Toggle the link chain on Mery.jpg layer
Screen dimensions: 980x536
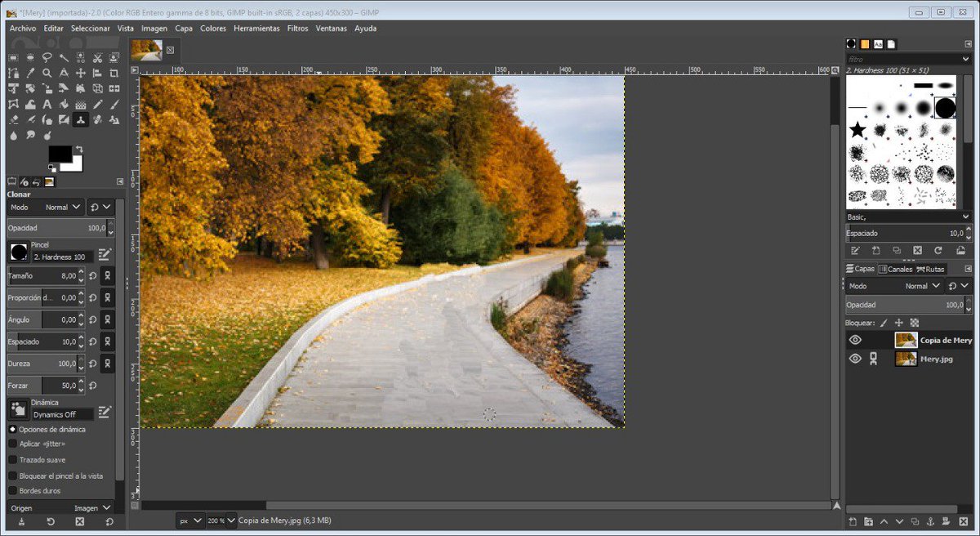tap(873, 359)
